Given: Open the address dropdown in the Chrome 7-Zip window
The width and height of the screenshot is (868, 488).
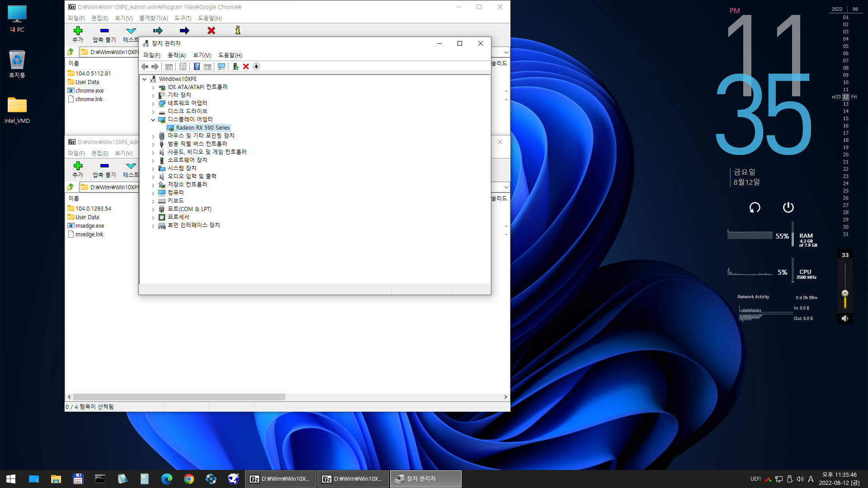Looking at the screenshot, I should 506,52.
